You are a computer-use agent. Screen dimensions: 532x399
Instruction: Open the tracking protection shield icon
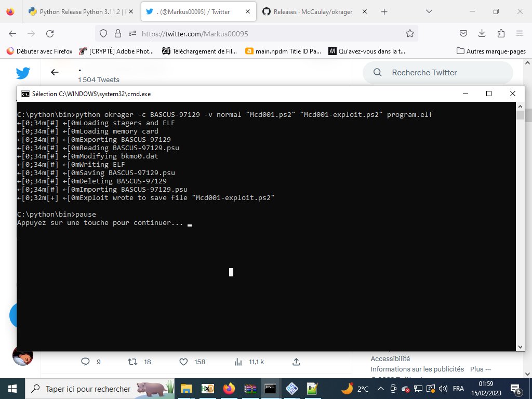(x=103, y=34)
